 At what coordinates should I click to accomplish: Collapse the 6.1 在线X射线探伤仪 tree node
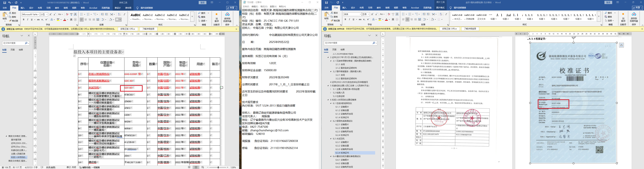click(331, 103)
